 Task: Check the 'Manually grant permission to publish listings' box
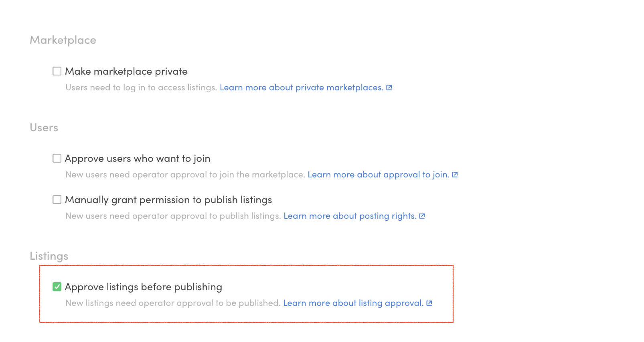[x=57, y=199]
